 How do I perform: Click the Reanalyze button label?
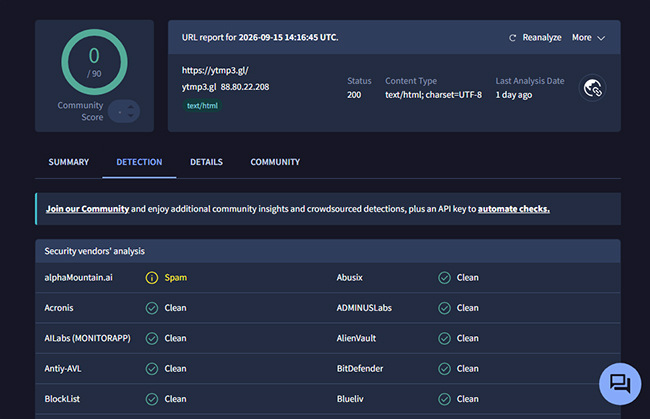coord(542,38)
